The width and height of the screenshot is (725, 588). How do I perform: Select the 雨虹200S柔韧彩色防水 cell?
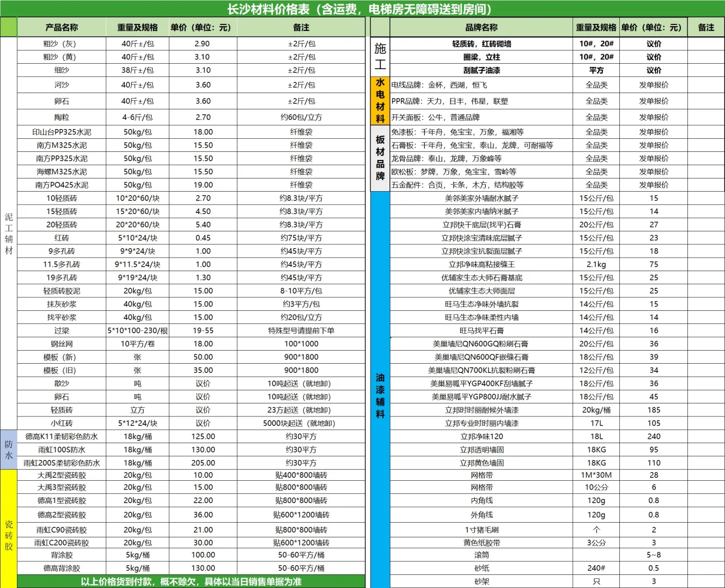coord(62,463)
